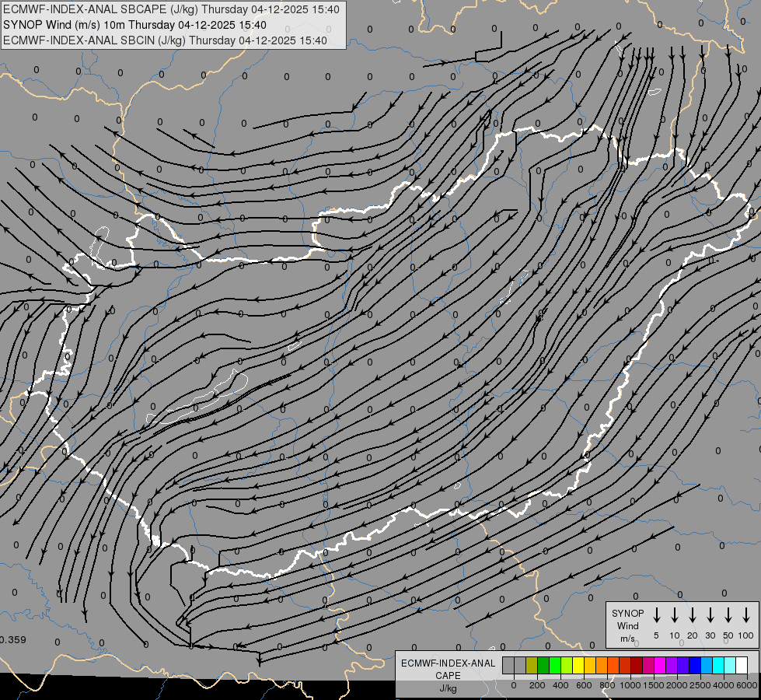The image size is (761, 700).
Task: Click the 'J/kg' unit label under CAPE
Action: [448, 688]
